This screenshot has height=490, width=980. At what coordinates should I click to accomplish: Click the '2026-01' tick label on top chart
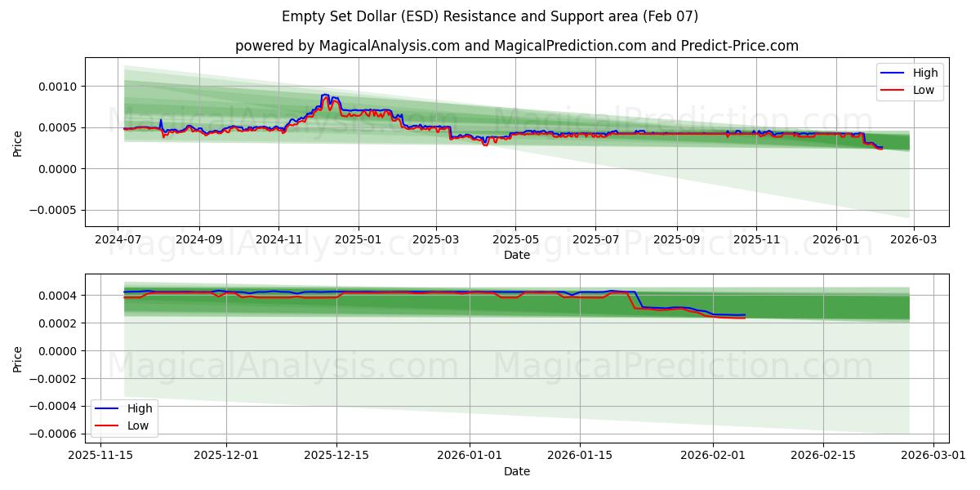tap(835, 240)
